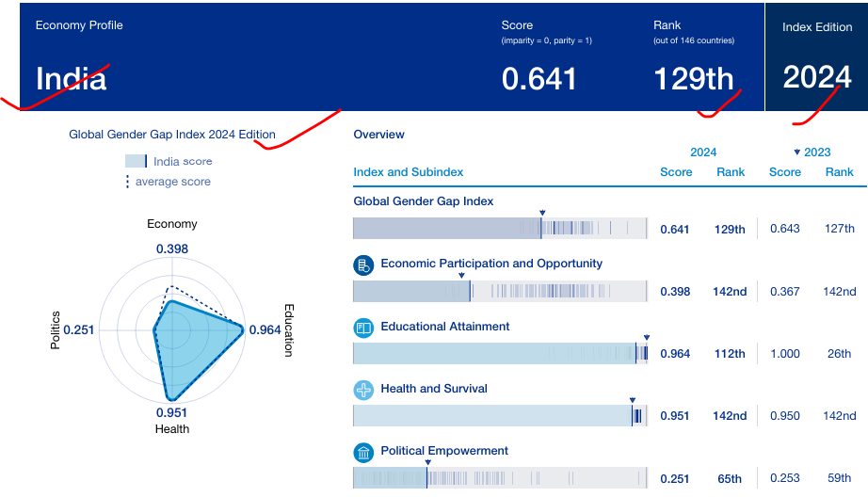The width and height of the screenshot is (868, 497).
Task: Click the Political Empowerment building icon
Action: (363, 453)
